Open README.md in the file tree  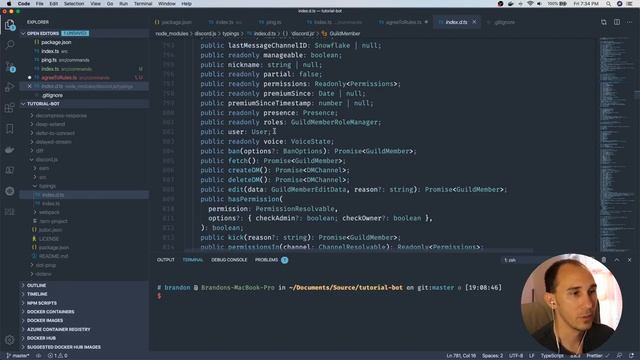(84, 256)
